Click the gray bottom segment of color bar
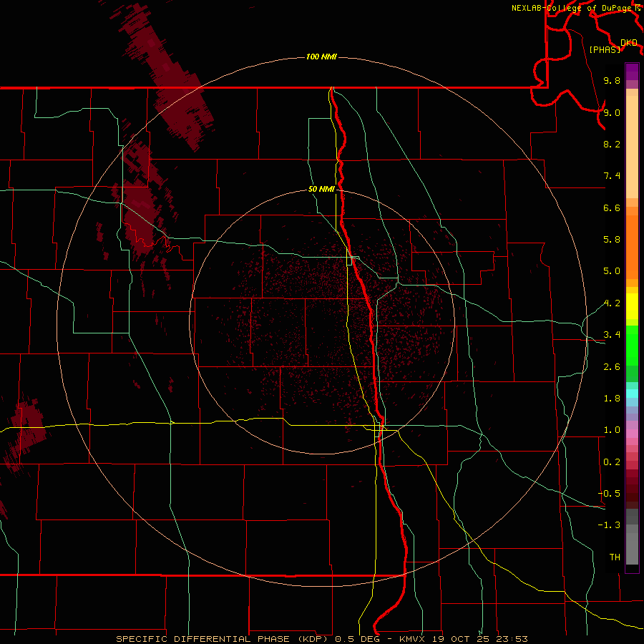 point(632,548)
